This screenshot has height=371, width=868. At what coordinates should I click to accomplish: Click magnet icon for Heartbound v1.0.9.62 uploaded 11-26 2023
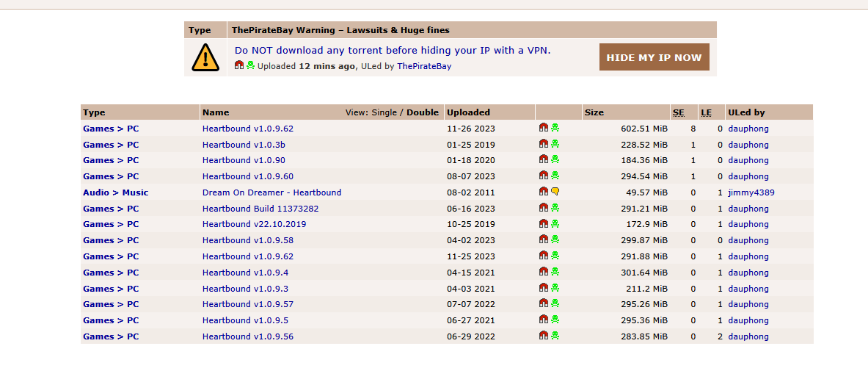pos(544,128)
